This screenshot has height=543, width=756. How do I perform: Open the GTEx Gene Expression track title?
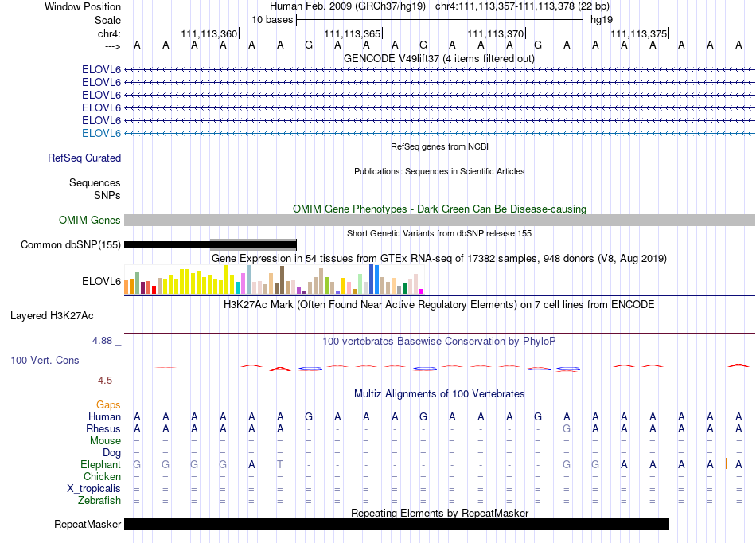coord(439,259)
